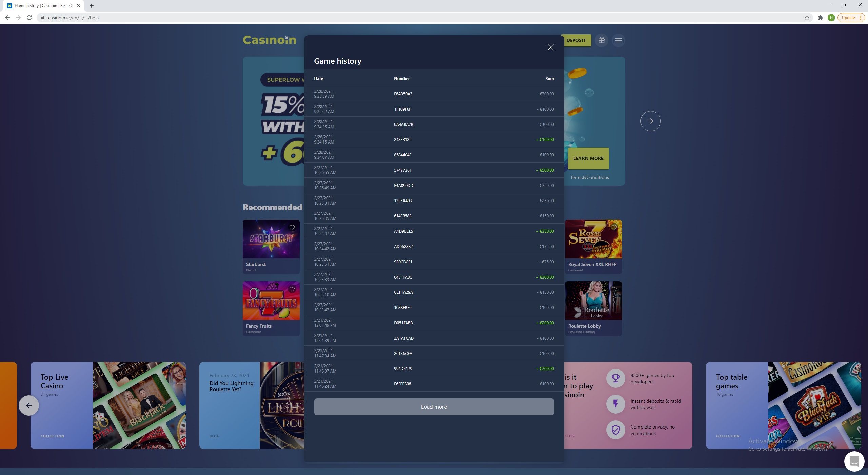This screenshot has height=475, width=868.
Task: Open the hamburger menu icon
Action: (618, 40)
